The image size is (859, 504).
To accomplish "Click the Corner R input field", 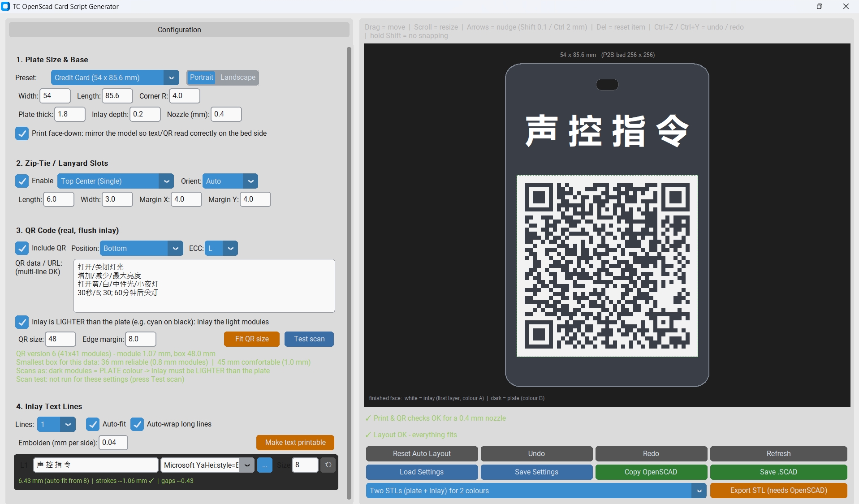I will [x=185, y=96].
